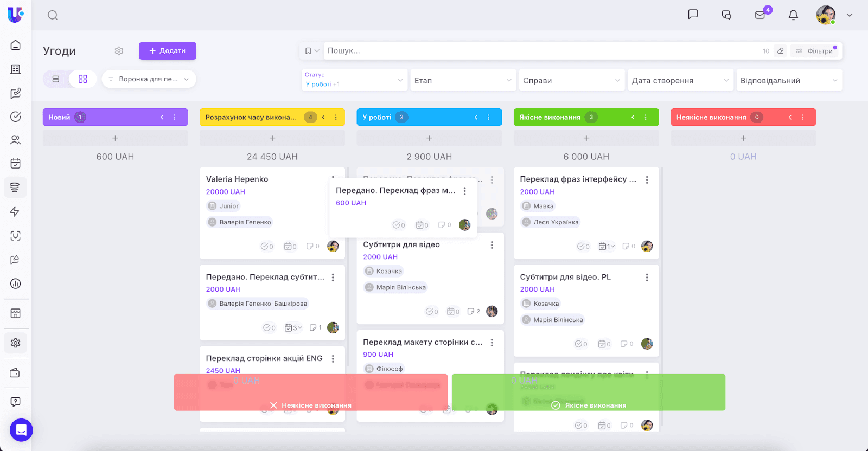Open the Дата створення filter dropdown
Screen dimensions: 868x451
(x=680, y=80)
